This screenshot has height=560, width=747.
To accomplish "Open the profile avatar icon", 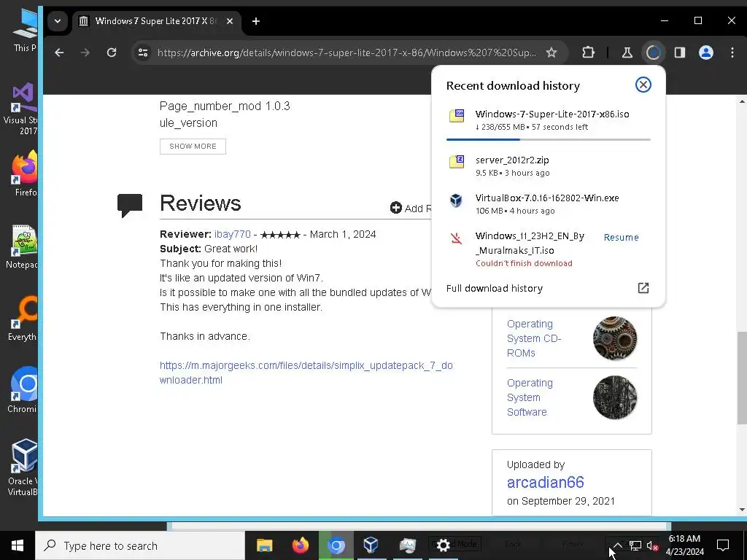I will [706, 52].
